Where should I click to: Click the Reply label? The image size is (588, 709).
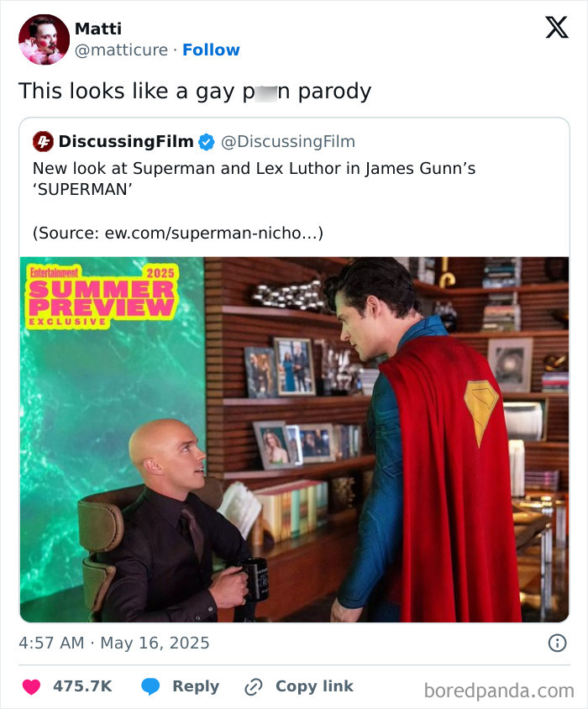click(x=196, y=686)
